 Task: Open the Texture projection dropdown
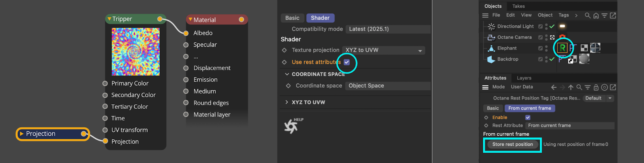click(x=383, y=50)
